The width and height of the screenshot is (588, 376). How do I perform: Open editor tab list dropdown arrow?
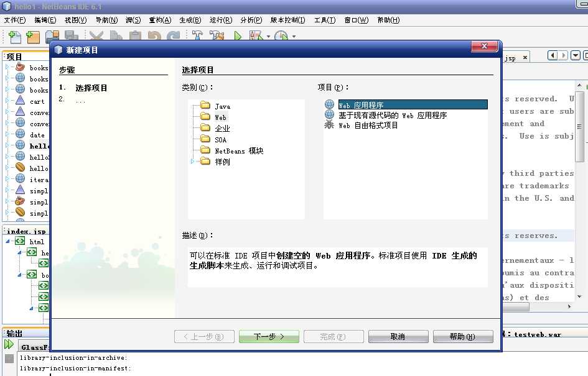point(576,56)
